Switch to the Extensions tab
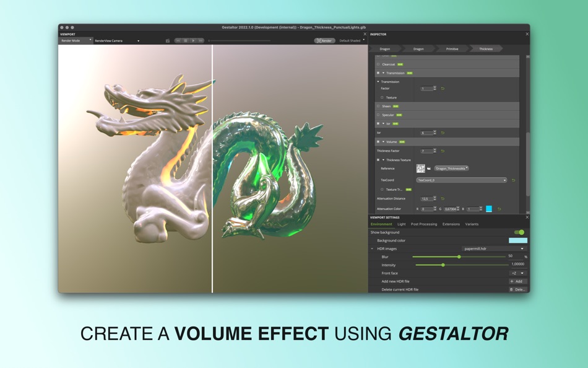588x368 pixels. 451,224
